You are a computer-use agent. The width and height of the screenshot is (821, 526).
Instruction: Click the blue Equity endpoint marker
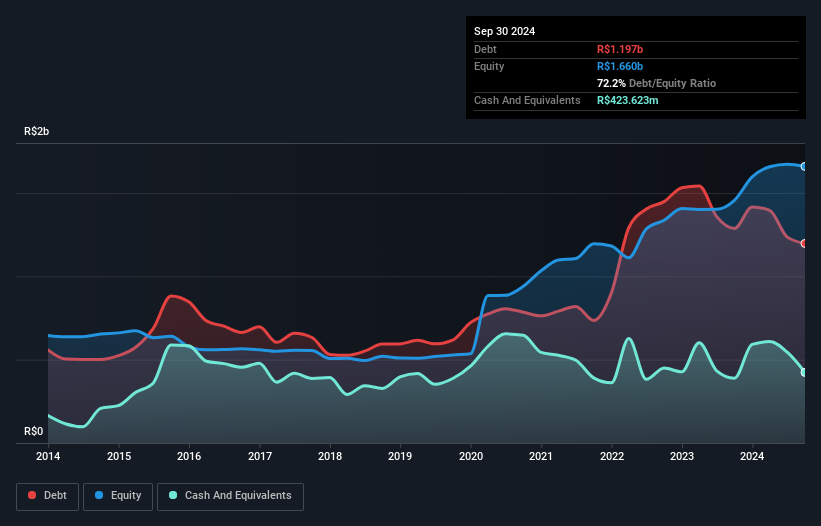point(804,166)
